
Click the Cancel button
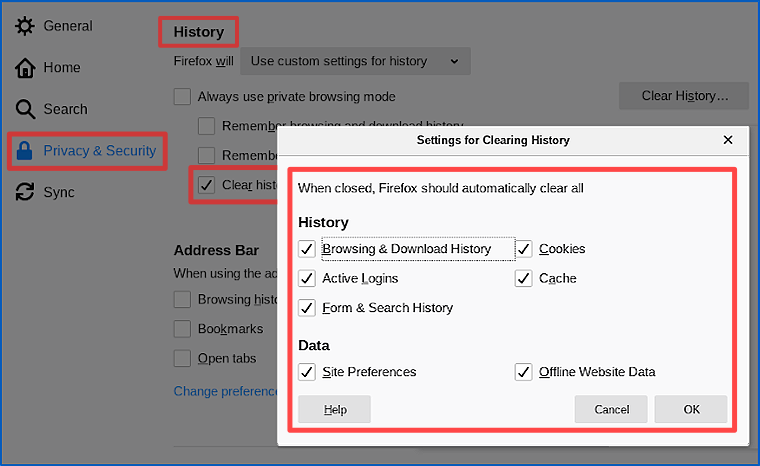[611, 409]
